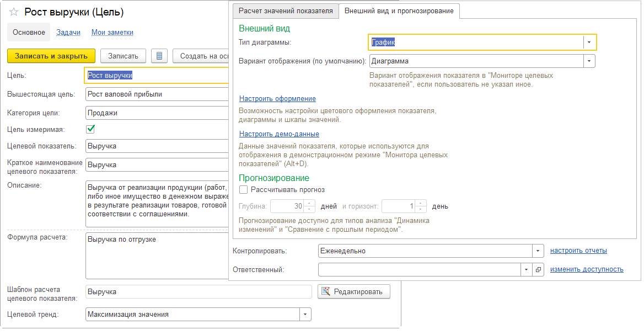Open the Настроить оформление link
This screenshot has width=644, height=335.
[x=277, y=99]
